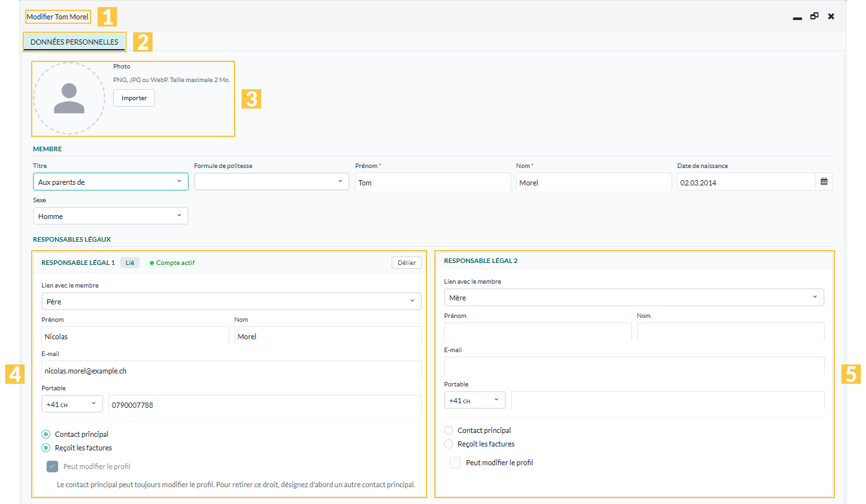Screen dimensions: 866x504
Task: Restore the dialog window size
Action: [814, 16]
